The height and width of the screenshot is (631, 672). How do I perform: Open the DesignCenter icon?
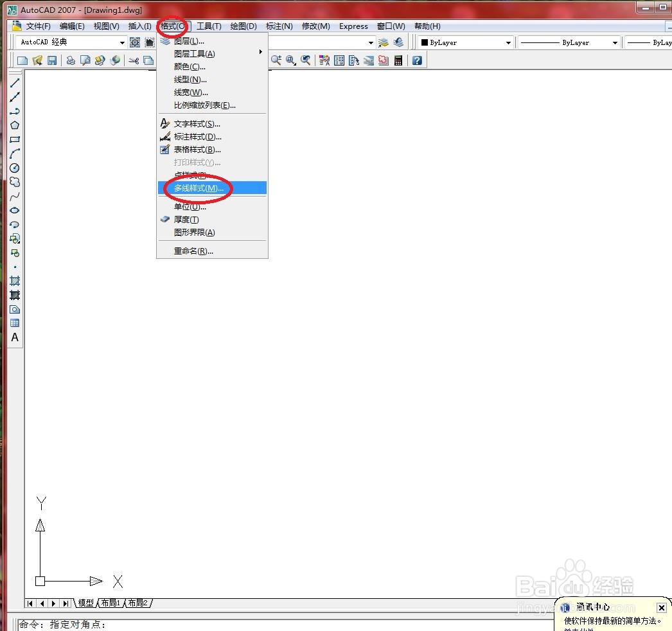tap(339, 60)
